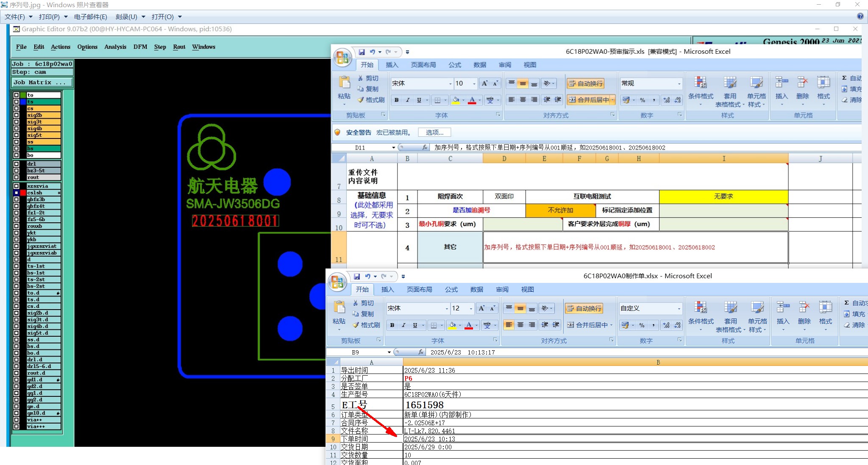Viewport: 868px width, 465px height.
Task: Click Italic icon in lower Excel ribbon
Action: [403, 325]
